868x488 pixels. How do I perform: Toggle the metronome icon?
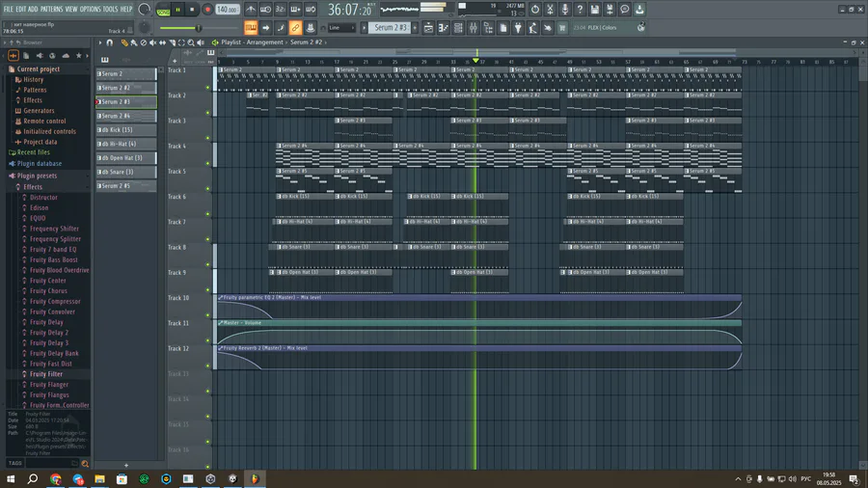[251, 10]
